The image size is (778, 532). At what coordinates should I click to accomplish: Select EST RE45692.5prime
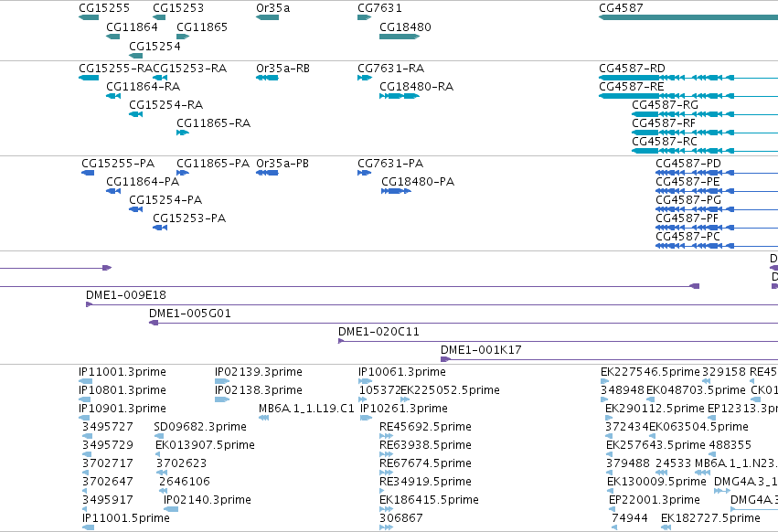[x=386, y=436]
